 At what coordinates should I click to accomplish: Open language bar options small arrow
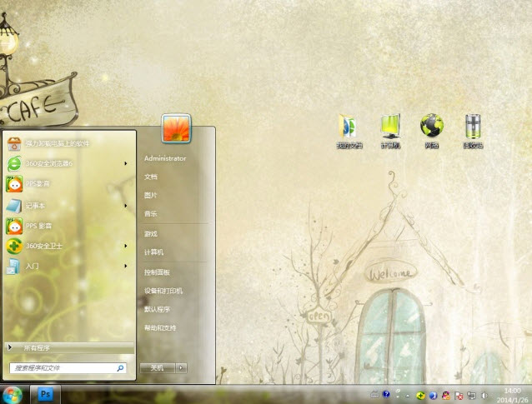click(x=398, y=397)
